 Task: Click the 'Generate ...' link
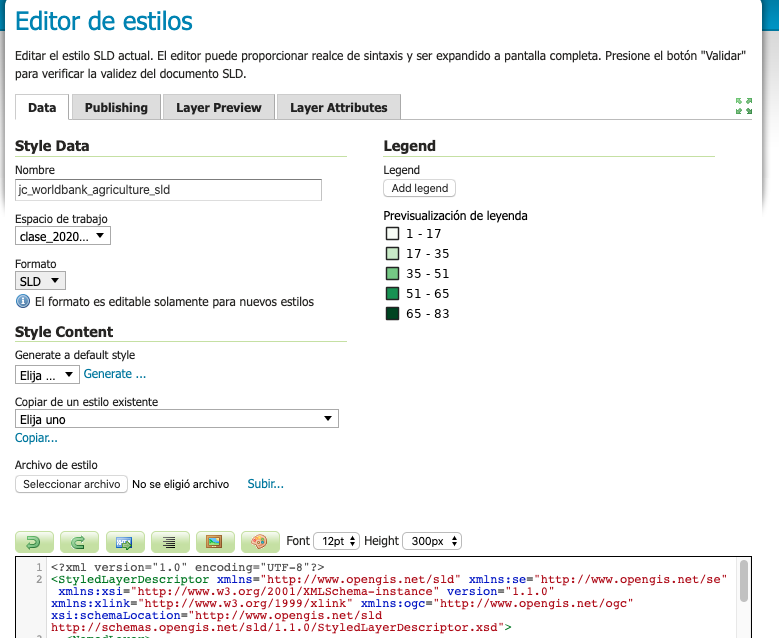(x=115, y=374)
